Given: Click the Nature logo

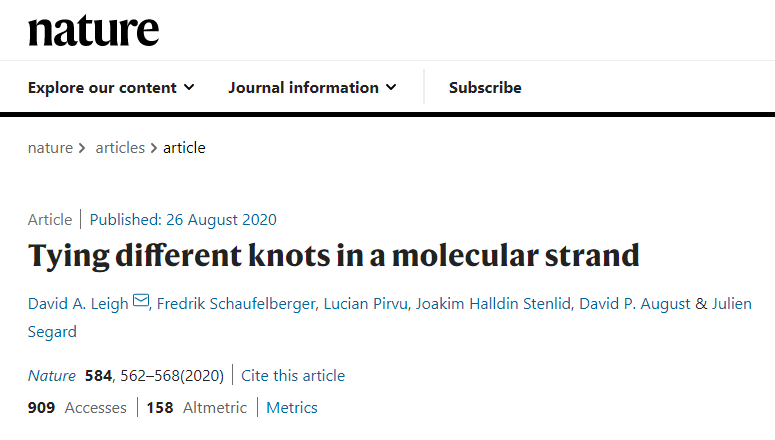Looking at the screenshot, I should pos(93,30).
